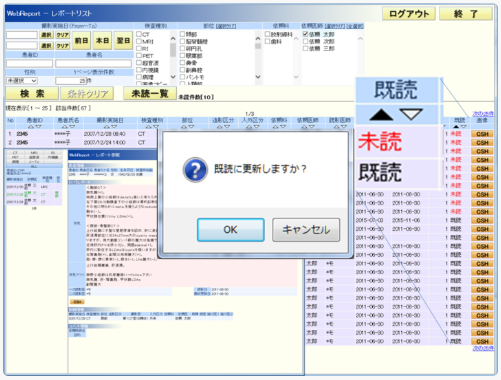This screenshot has width=501, height=380.
Task: Sort 造影区分 column descending
Action: click(227, 127)
